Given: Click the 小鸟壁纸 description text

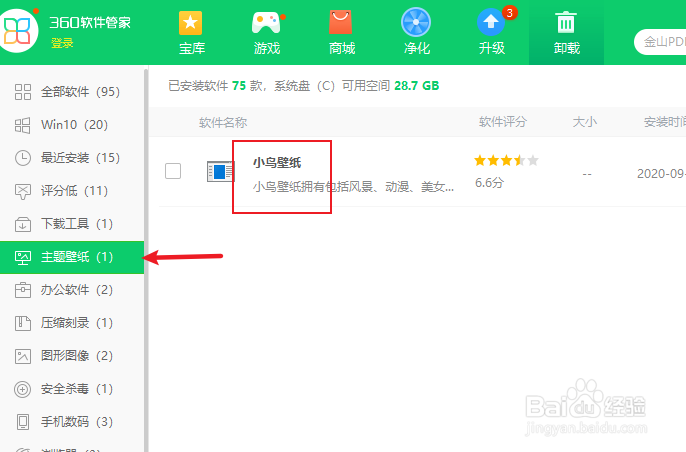Looking at the screenshot, I should (353, 187).
